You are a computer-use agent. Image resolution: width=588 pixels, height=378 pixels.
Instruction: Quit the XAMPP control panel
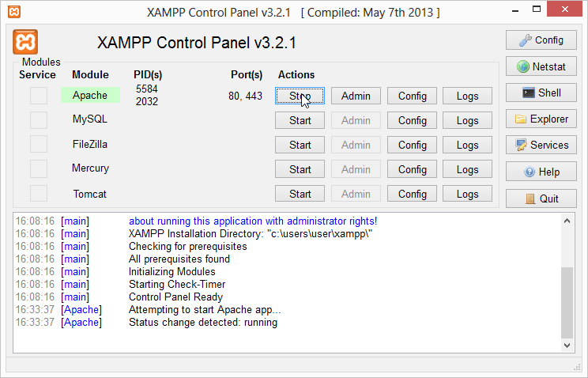(541, 198)
